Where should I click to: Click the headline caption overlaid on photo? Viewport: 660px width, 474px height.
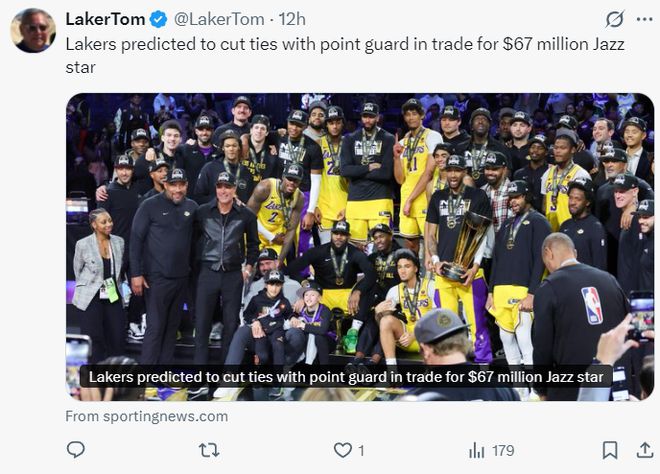346,377
